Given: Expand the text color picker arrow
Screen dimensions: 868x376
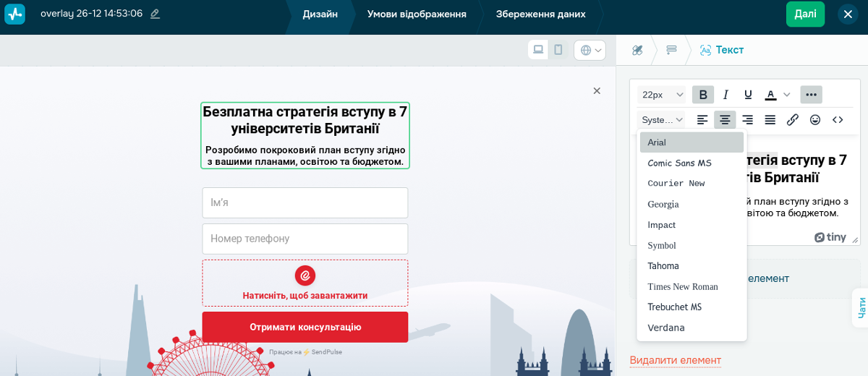Looking at the screenshot, I should (787, 95).
